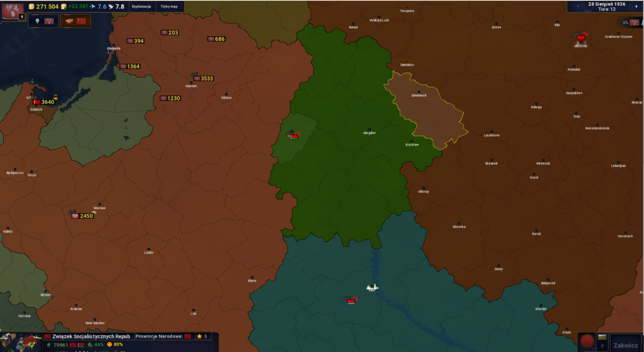
Task: Select the army of 3640 near Gdańsk
Action: tap(43, 102)
